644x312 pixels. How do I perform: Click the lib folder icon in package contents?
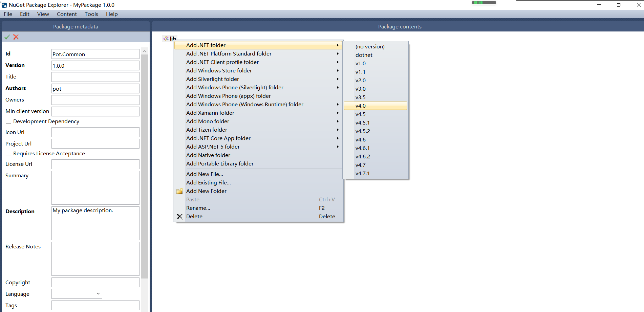166,39
